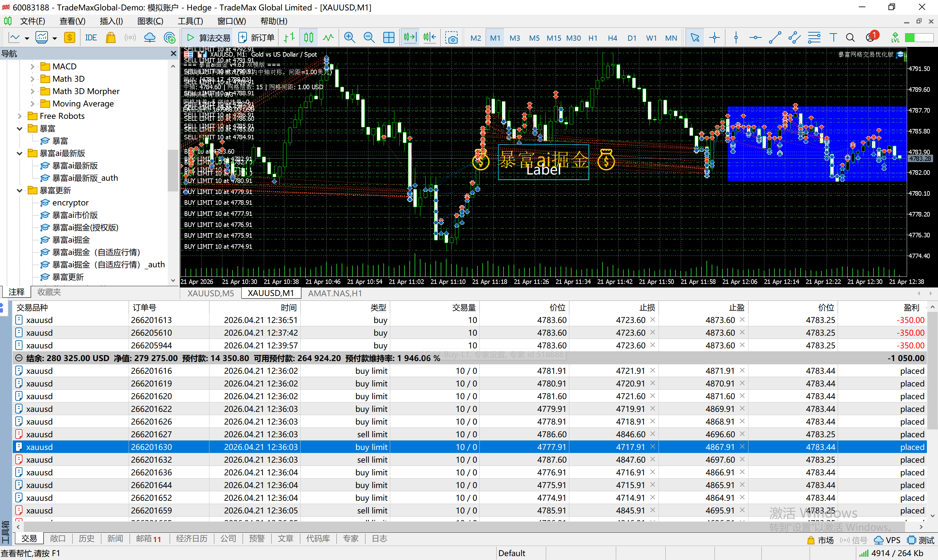
Task: Select the sell limit order 266201627
Action: 151,434
